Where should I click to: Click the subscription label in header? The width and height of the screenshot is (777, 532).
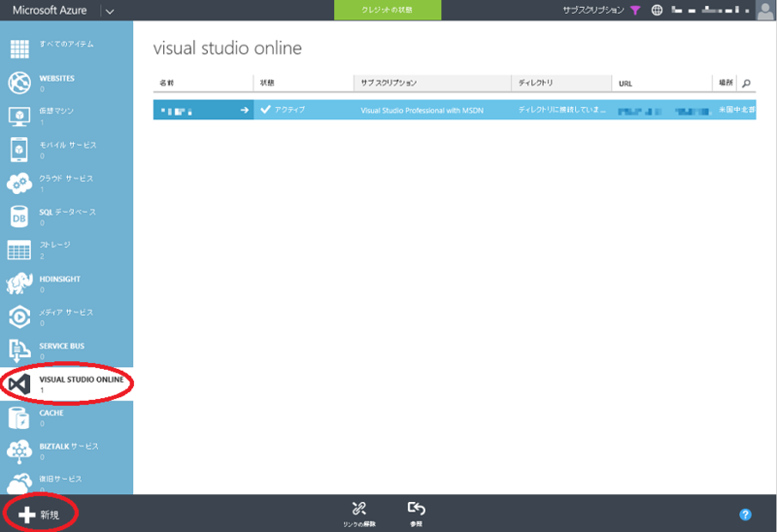click(x=593, y=10)
